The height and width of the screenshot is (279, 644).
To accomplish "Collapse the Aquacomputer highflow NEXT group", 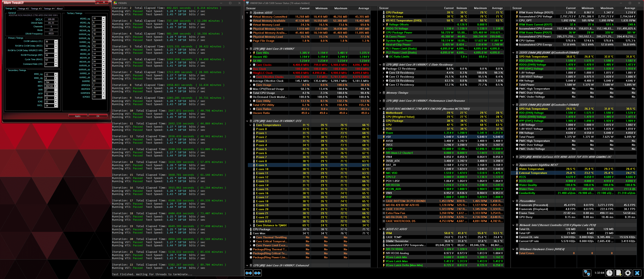I will click(513, 165).
